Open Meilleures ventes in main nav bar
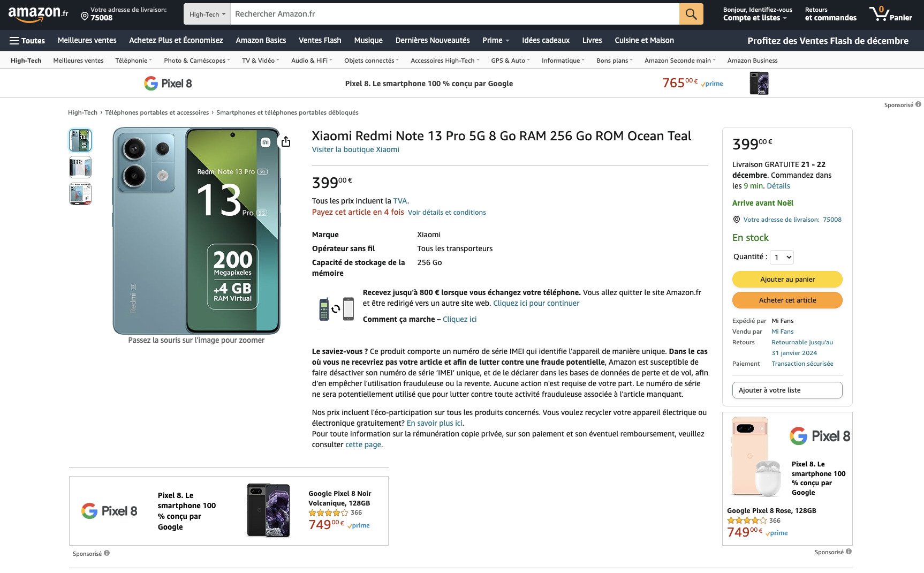This screenshot has height=573, width=924. [87, 41]
